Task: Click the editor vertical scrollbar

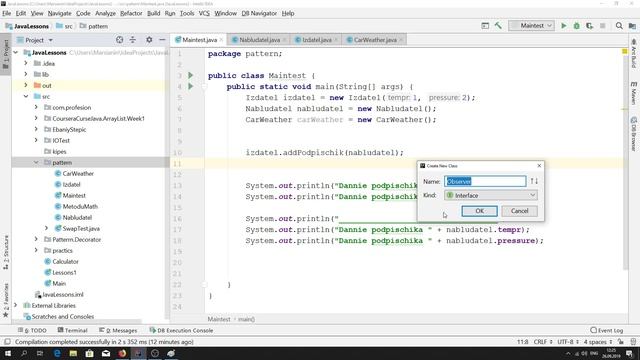Action: pyautogui.click(x=626, y=163)
